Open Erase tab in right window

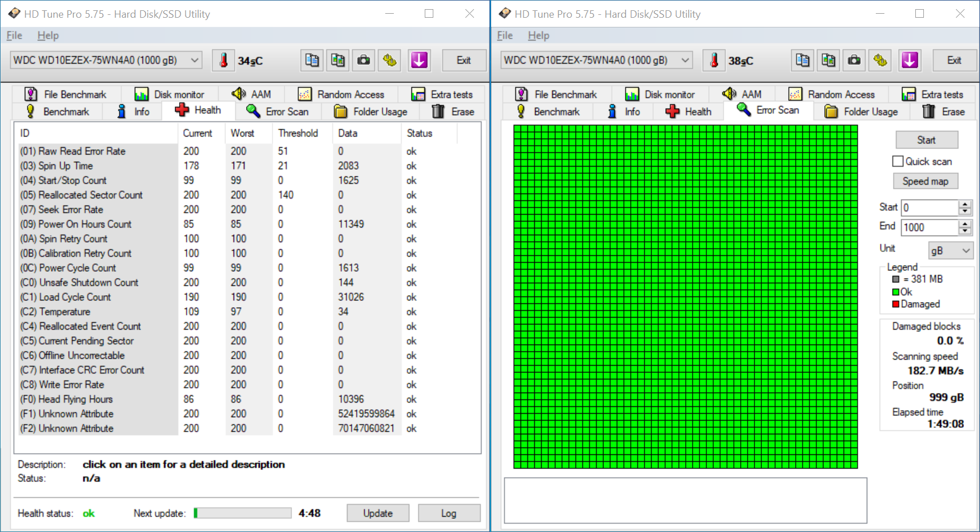(943, 112)
